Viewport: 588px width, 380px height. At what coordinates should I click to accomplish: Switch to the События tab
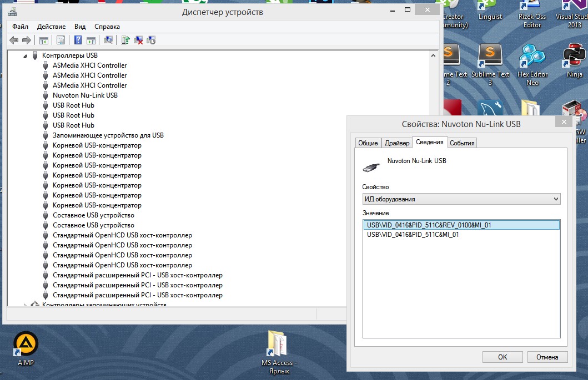tap(462, 143)
